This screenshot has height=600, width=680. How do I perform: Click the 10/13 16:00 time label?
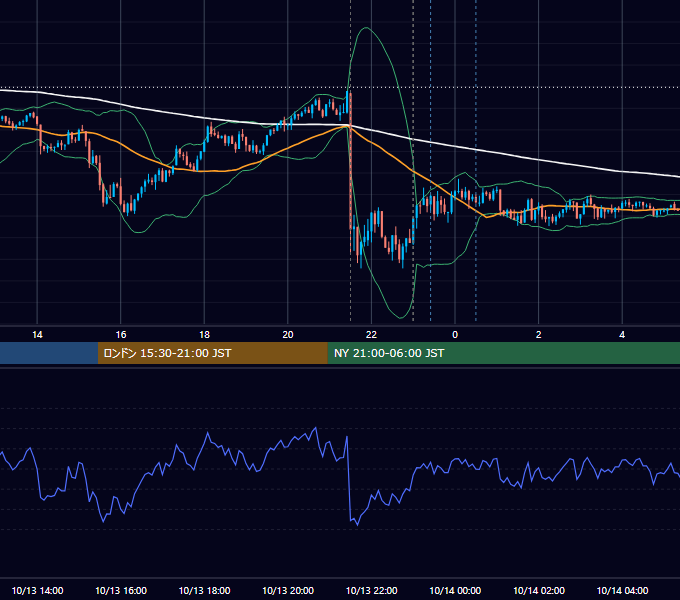coord(121,590)
